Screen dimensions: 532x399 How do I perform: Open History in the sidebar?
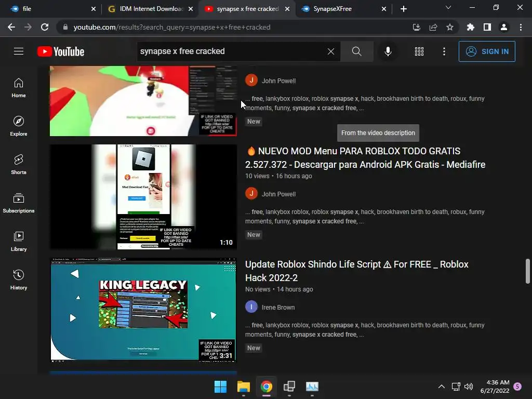click(x=19, y=280)
